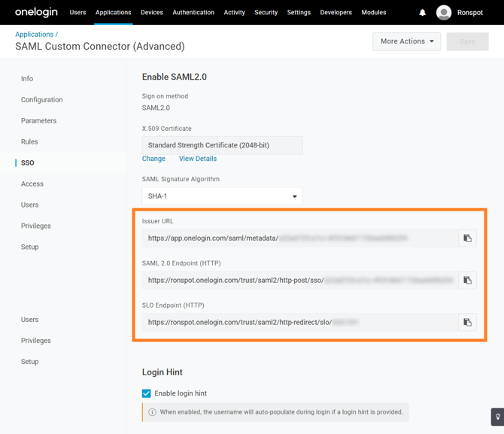Image resolution: width=504 pixels, height=434 pixels.
Task: Switch to the Configuration tab
Action: (42, 100)
